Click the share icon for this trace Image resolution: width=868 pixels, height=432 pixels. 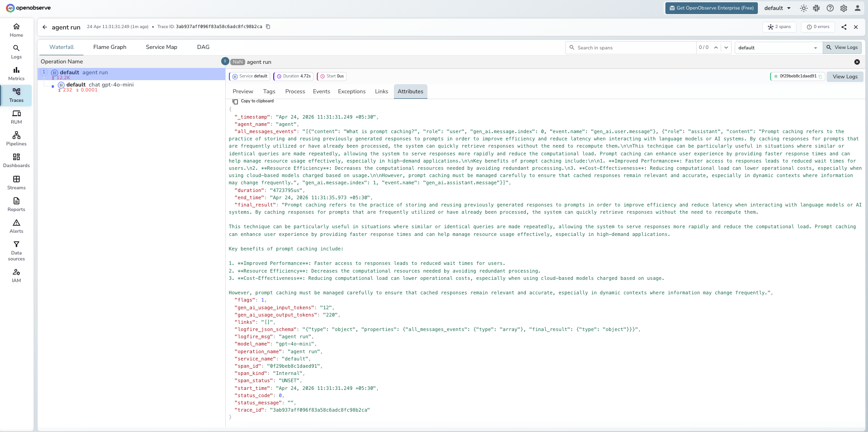[844, 27]
